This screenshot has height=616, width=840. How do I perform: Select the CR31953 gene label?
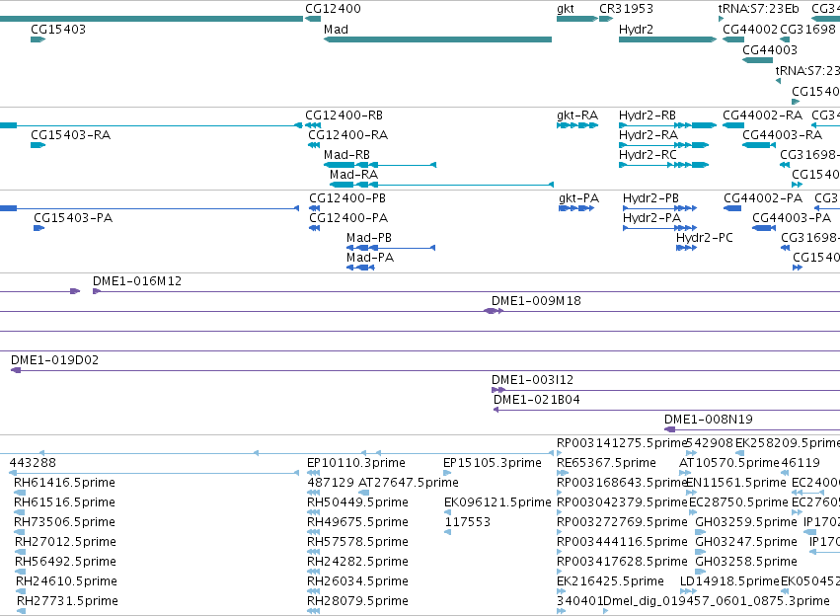[x=626, y=9]
